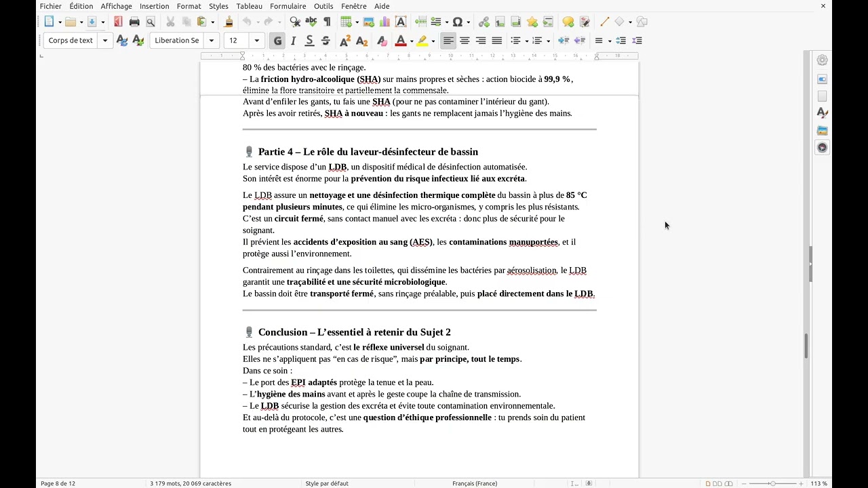
Task: Click the Paste clipboard icon
Action: 201,22
